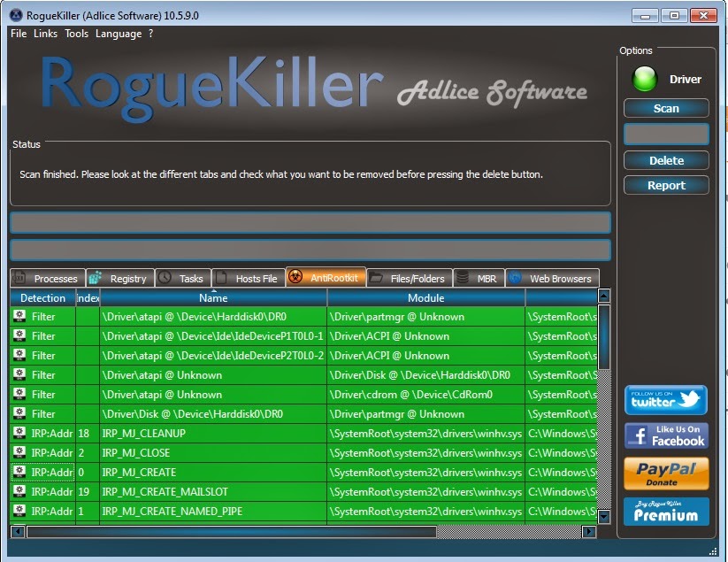Sort by the Name column header
The image size is (728, 562).
213,297
